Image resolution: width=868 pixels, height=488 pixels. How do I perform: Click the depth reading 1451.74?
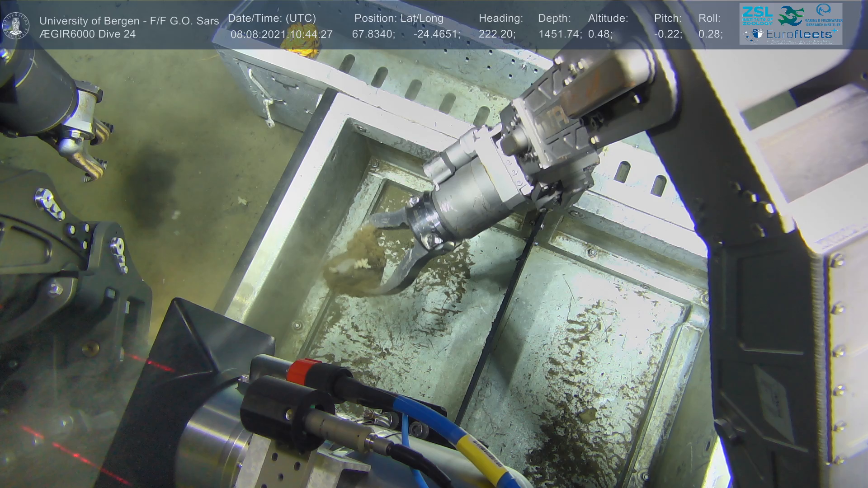[x=560, y=34]
